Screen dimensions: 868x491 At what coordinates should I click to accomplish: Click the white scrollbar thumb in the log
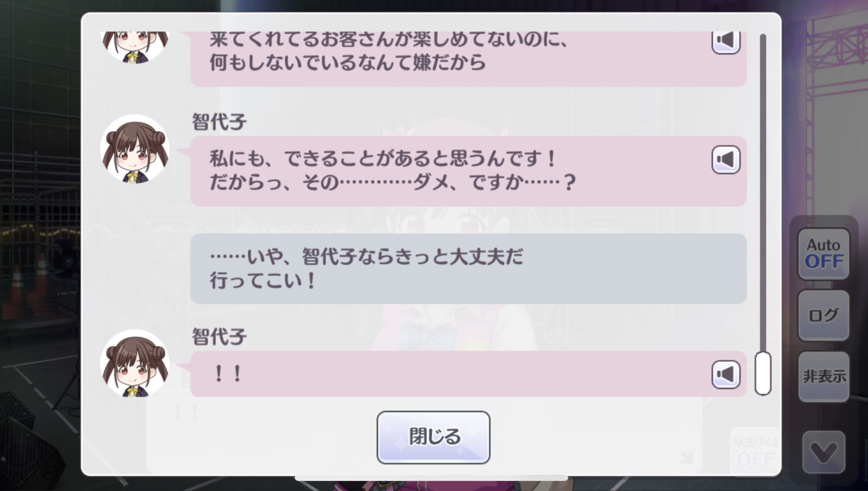point(763,373)
